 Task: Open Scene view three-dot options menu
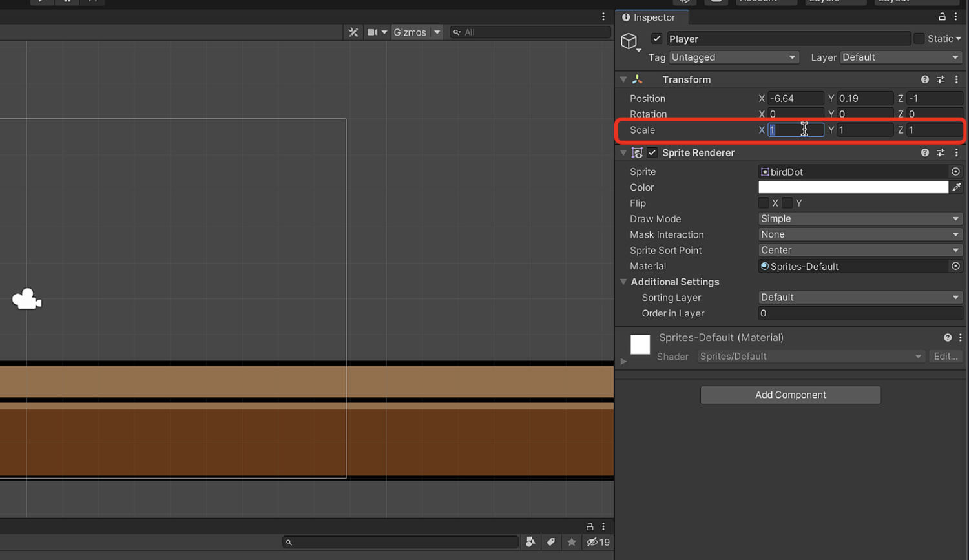pos(603,17)
